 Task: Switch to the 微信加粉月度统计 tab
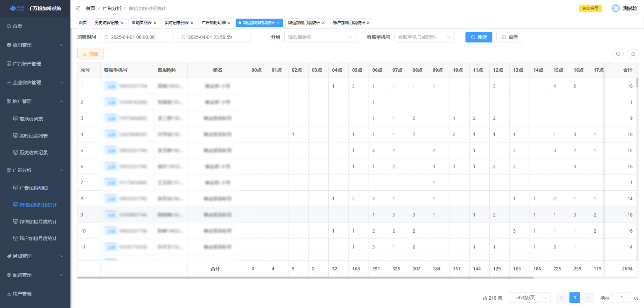pos(304,23)
